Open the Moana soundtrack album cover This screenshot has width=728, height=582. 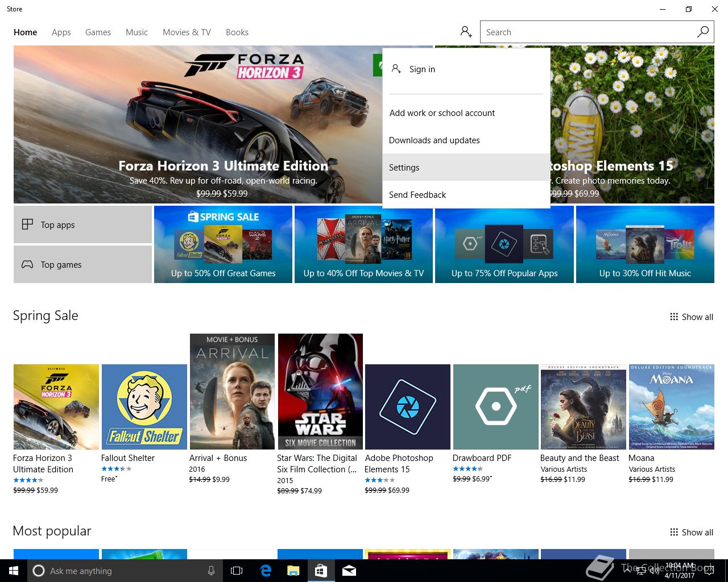point(671,407)
